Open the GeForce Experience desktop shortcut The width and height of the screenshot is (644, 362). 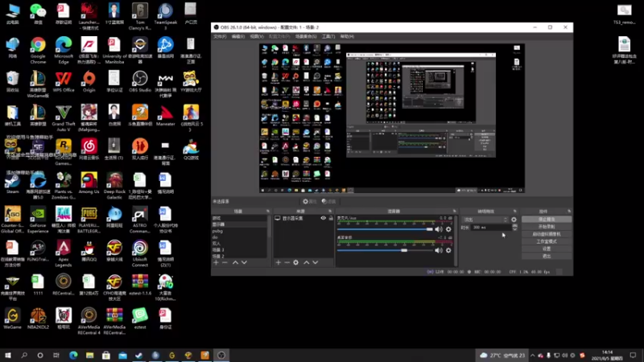(38, 220)
